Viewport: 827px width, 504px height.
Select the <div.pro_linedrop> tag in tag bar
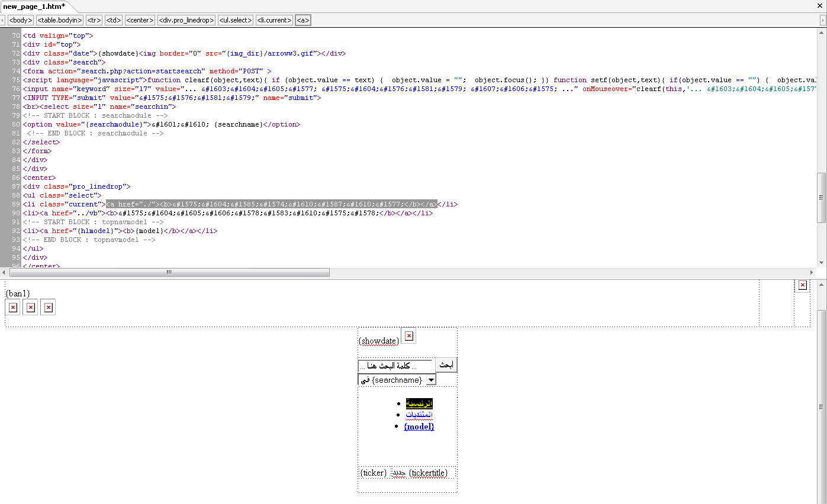[x=186, y=20]
